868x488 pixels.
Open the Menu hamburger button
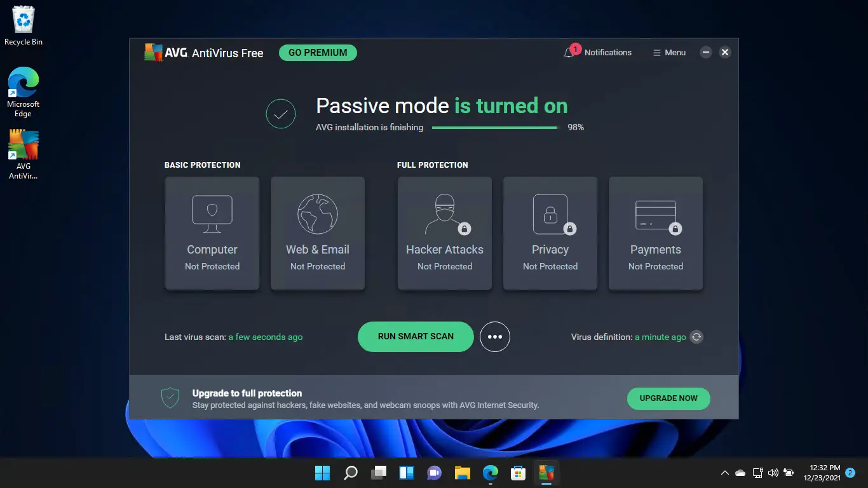click(x=669, y=53)
